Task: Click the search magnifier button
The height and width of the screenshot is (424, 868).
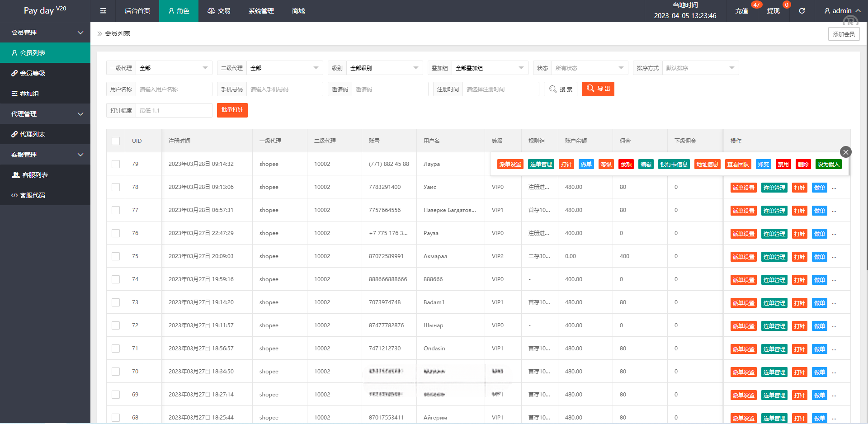Action: (560, 89)
